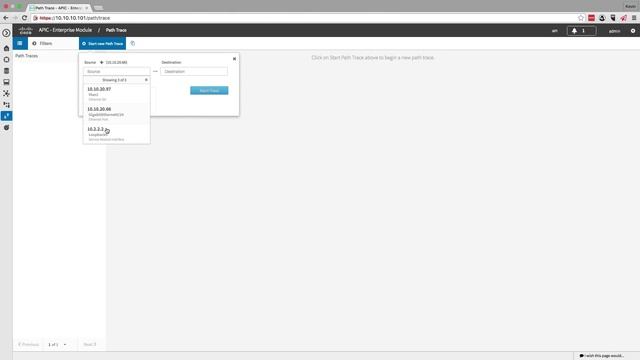Open the Topology icon in the sidebar
Image resolution: width=640 pixels, height=360 pixels.
(x=6, y=93)
